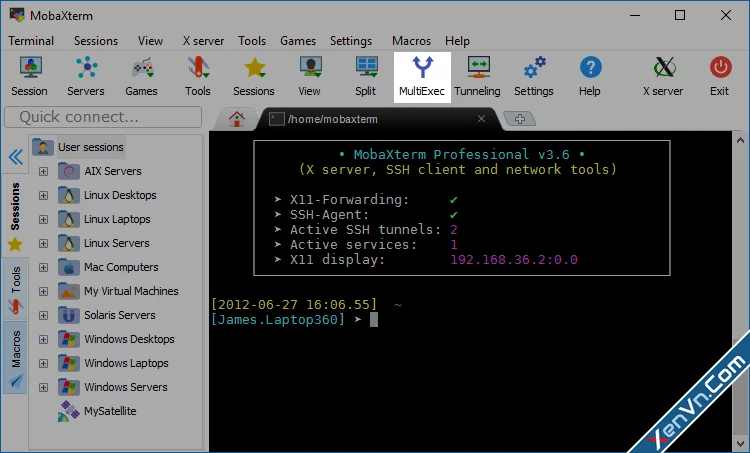750x453 pixels.
Task: Select the Linux Desktops tree label
Action: coord(120,195)
